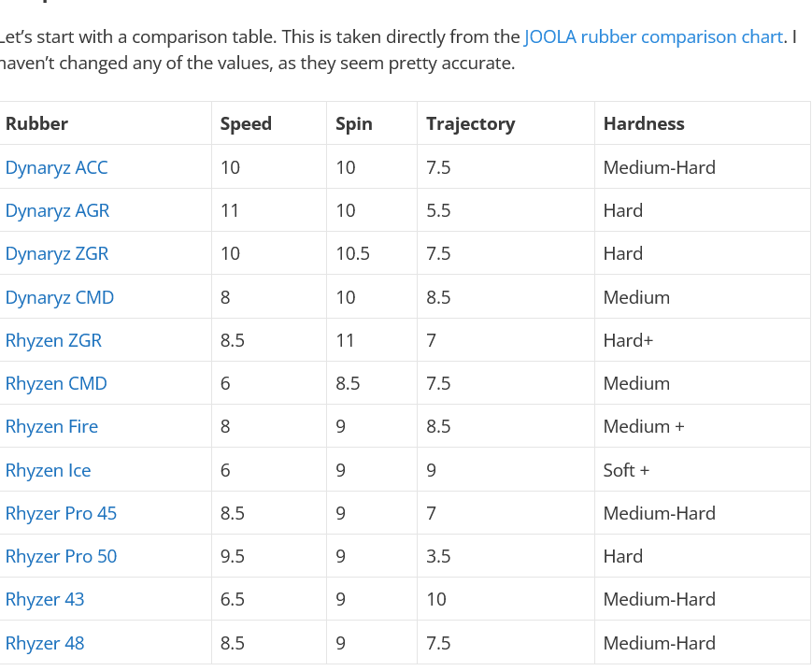Click the Hard+ hardness cell for Rhyzen ZGR
This screenshot has height=671, width=812.
628,340
